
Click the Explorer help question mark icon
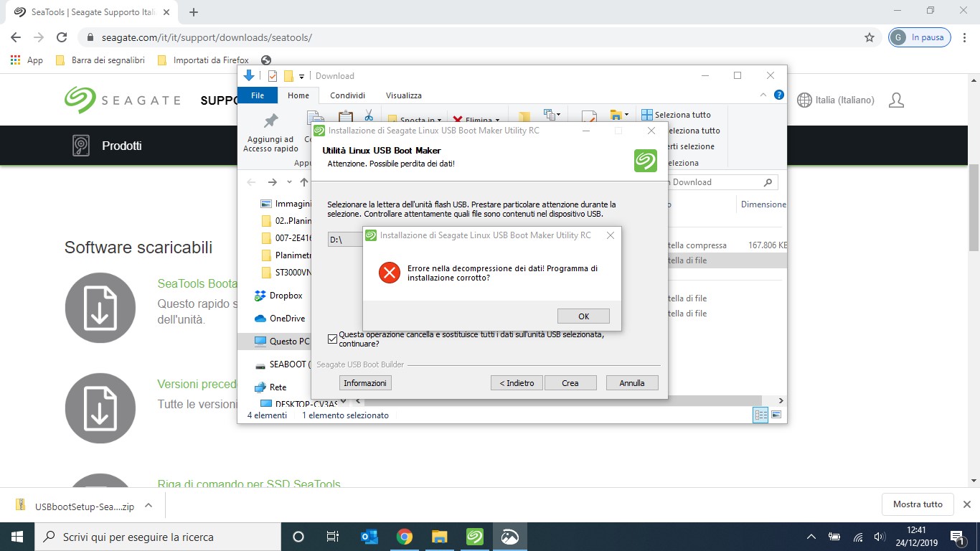pyautogui.click(x=779, y=95)
